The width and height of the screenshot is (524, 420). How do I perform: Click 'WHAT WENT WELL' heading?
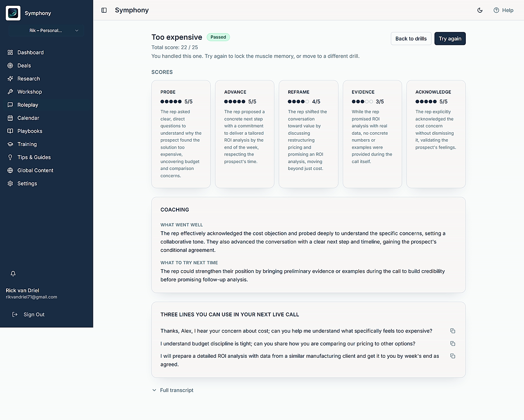(x=182, y=225)
